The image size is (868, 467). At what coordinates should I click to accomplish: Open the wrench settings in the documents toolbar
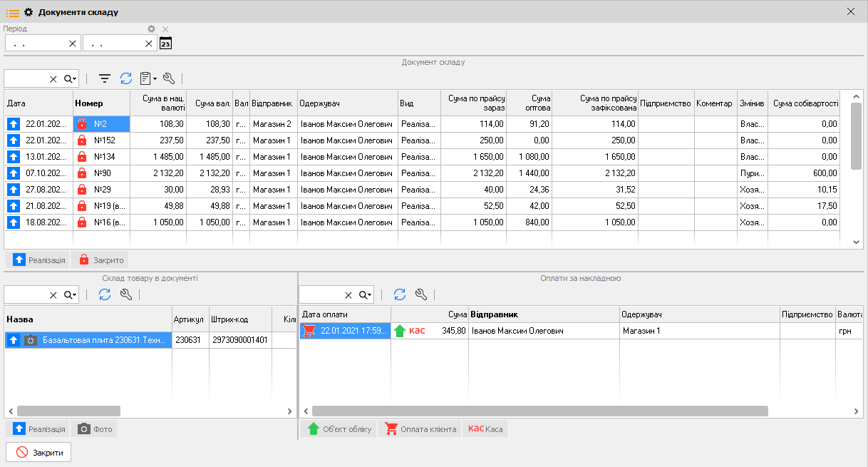click(x=169, y=79)
